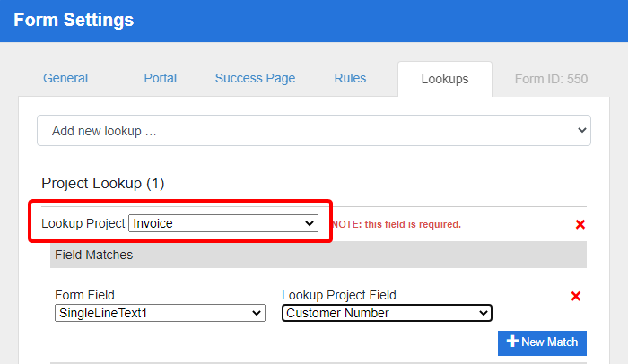Click the Form Settings header title
The image size is (628, 364).
[x=74, y=20]
